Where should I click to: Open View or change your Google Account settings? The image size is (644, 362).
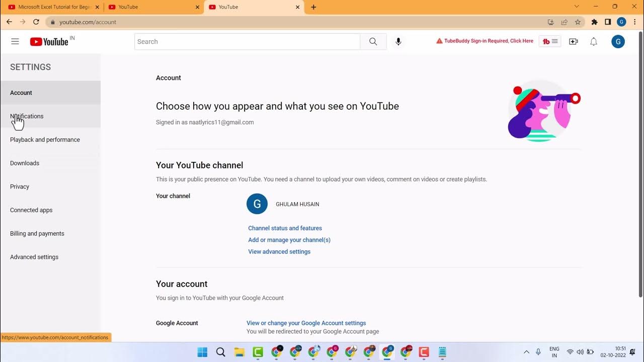coord(306,323)
